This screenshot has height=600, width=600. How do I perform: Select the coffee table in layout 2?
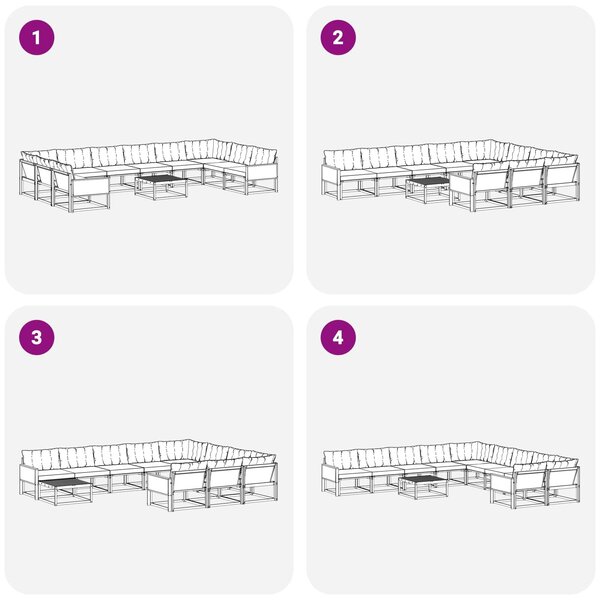[x=427, y=190]
